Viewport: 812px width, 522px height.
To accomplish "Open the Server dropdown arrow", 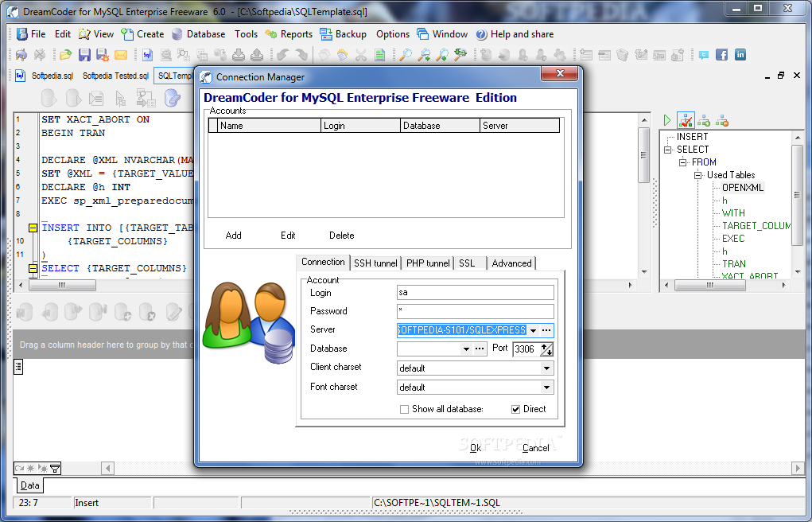I will point(533,330).
